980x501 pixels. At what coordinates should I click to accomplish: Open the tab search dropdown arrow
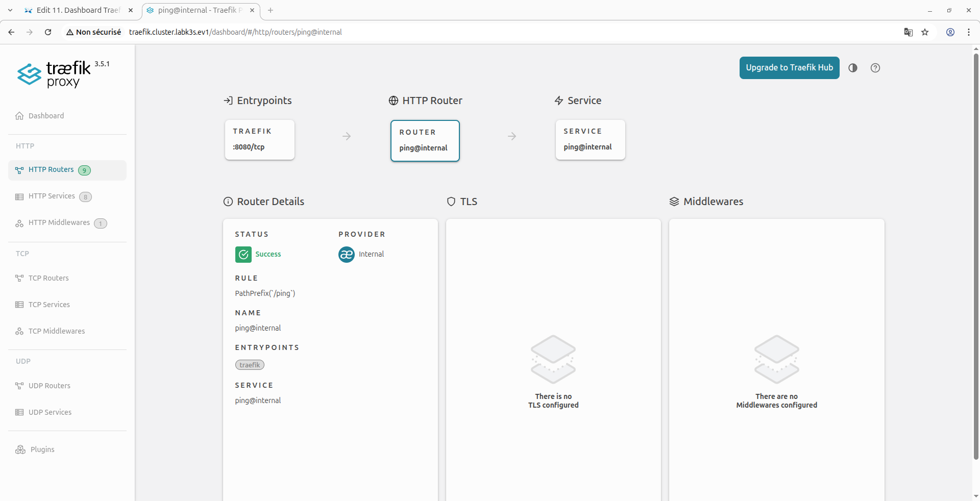tap(10, 10)
